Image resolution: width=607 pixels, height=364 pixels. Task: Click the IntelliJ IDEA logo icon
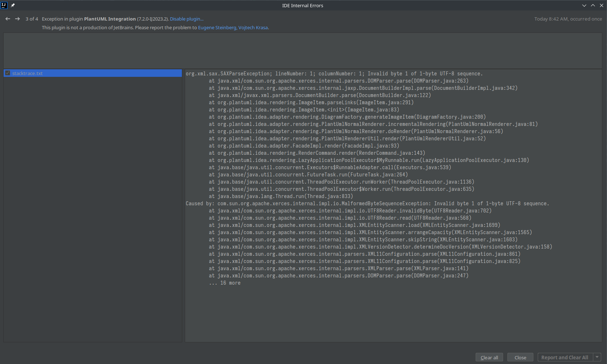point(4,5)
